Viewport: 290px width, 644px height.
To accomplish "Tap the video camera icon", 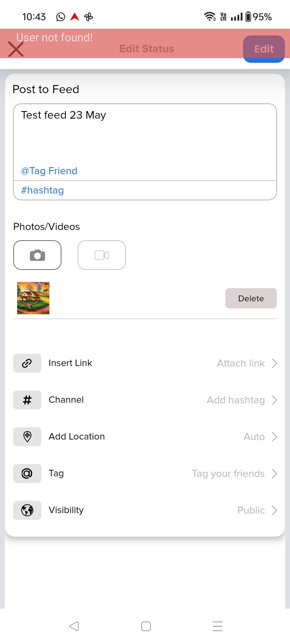I will click(x=102, y=255).
